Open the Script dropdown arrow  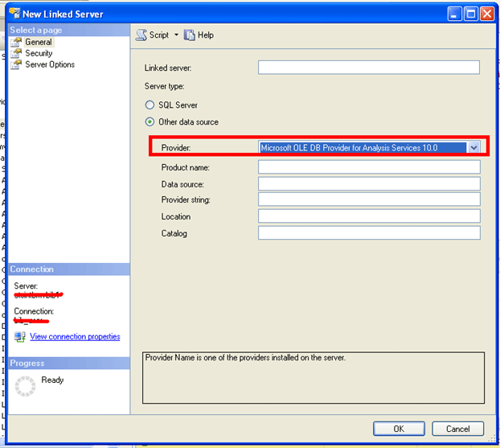click(176, 35)
